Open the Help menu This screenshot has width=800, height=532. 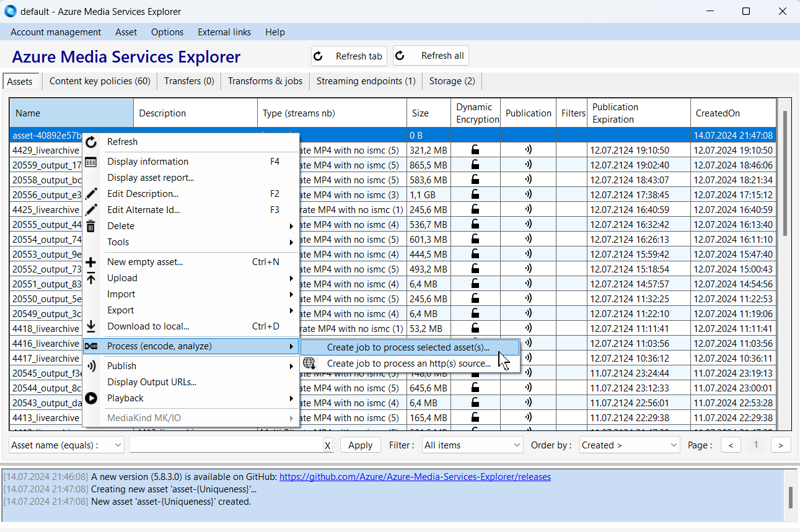[x=275, y=32]
